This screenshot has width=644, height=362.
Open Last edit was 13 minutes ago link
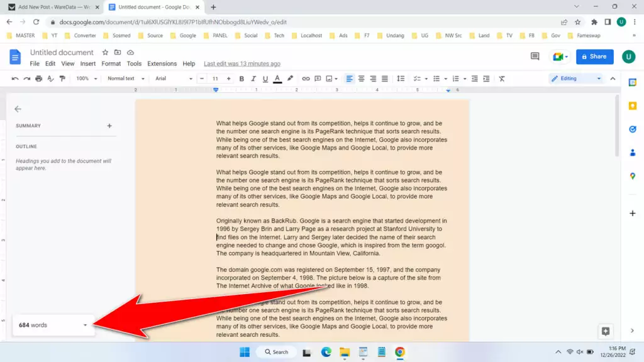point(242,63)
